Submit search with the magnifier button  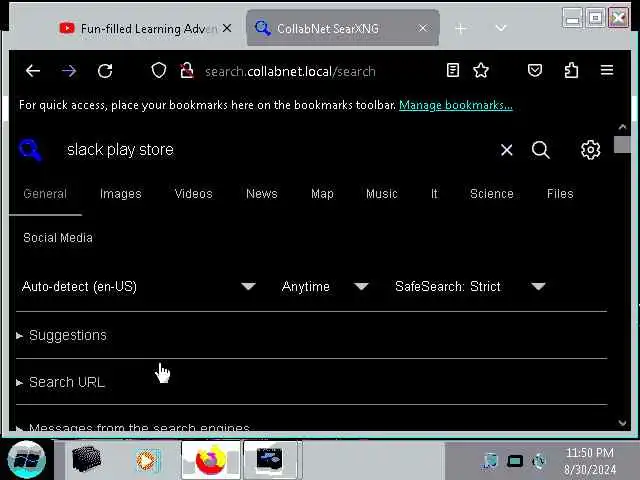click(541, 150)
